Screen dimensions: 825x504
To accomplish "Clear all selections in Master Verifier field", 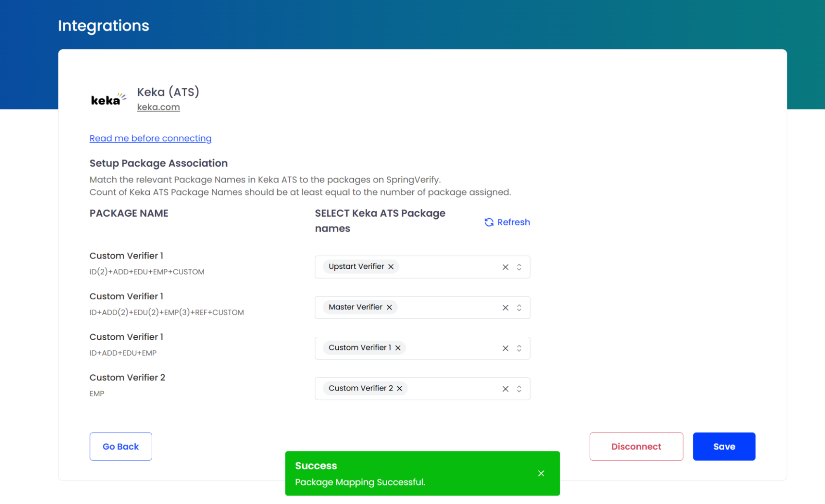I will pyautogui.click(x=505, y=308).
